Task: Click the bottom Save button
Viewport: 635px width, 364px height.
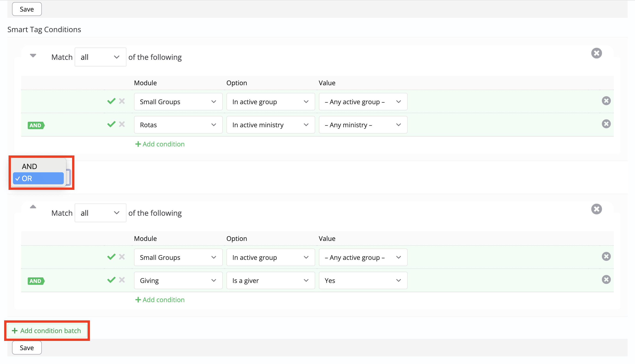Action: pos(27,348)
